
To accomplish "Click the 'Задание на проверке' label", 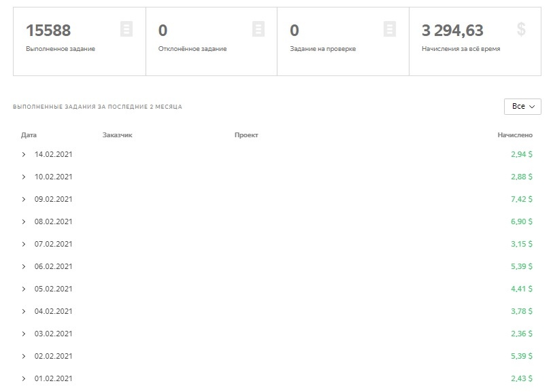I will (323, 49).
